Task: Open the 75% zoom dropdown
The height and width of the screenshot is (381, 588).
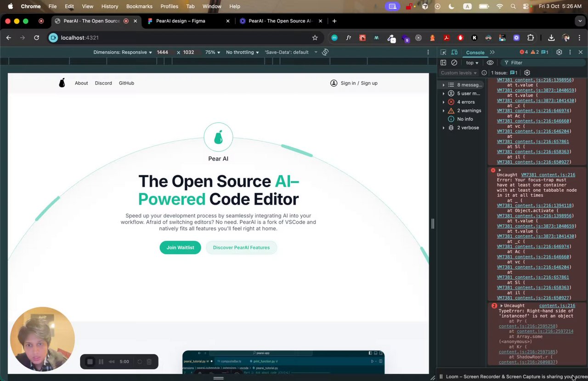Action: point(213,52)
